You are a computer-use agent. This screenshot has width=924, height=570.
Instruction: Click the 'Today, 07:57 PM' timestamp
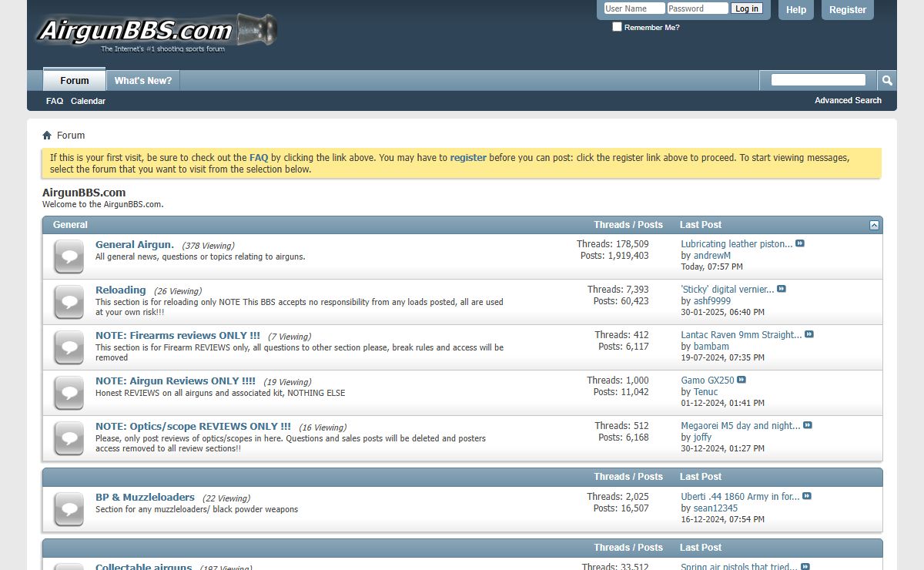tap(712, 267)
